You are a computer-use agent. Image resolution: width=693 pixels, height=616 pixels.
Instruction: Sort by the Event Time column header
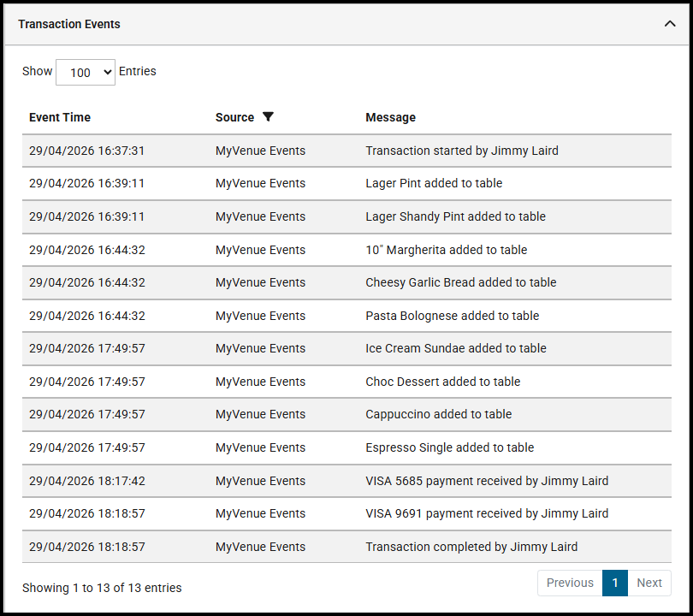coord(60,117)
